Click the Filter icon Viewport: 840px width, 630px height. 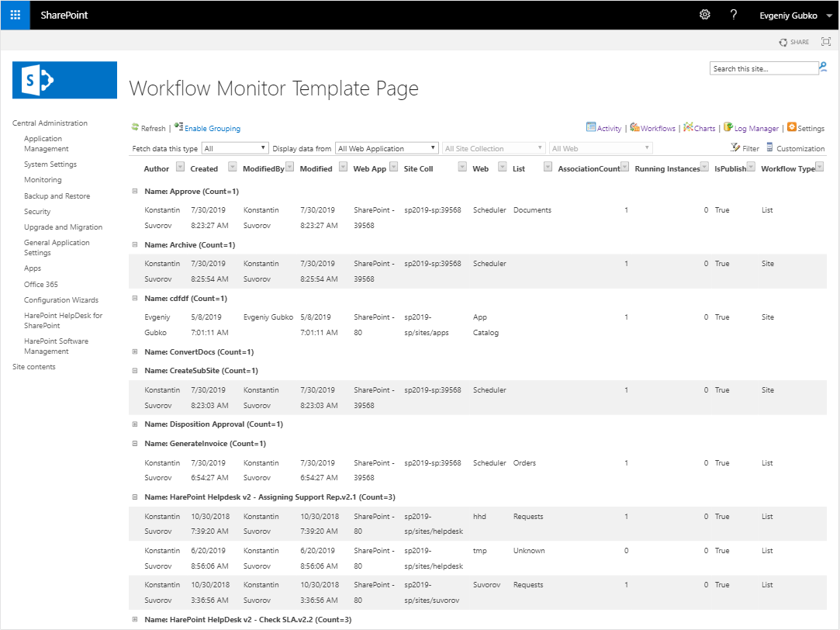[x=735, y=147]
